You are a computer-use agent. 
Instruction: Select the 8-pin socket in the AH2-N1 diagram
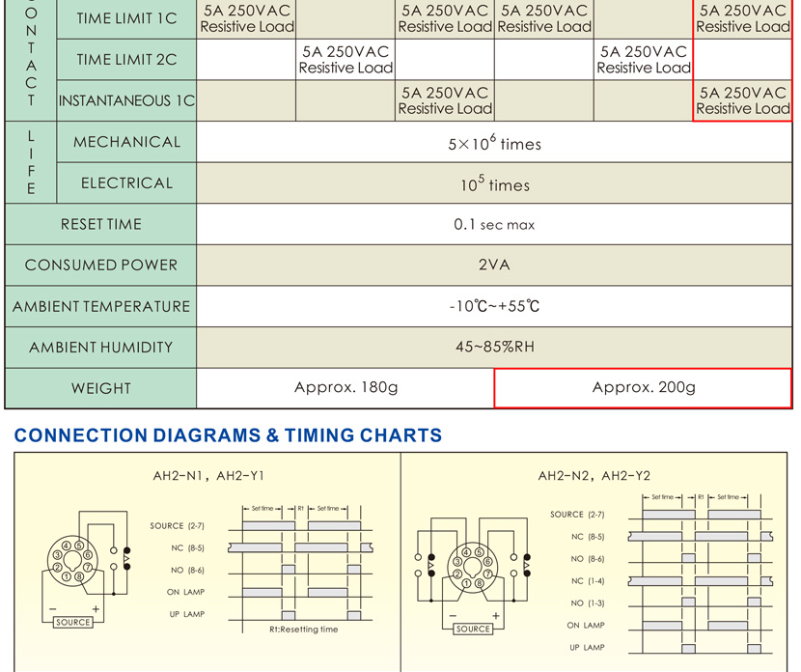(72, 561)
